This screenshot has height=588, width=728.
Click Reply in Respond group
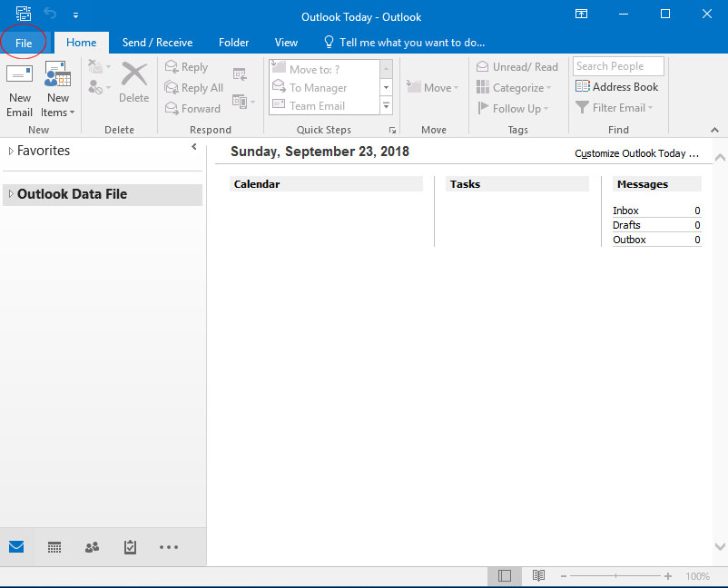click(x=187, y=67)
